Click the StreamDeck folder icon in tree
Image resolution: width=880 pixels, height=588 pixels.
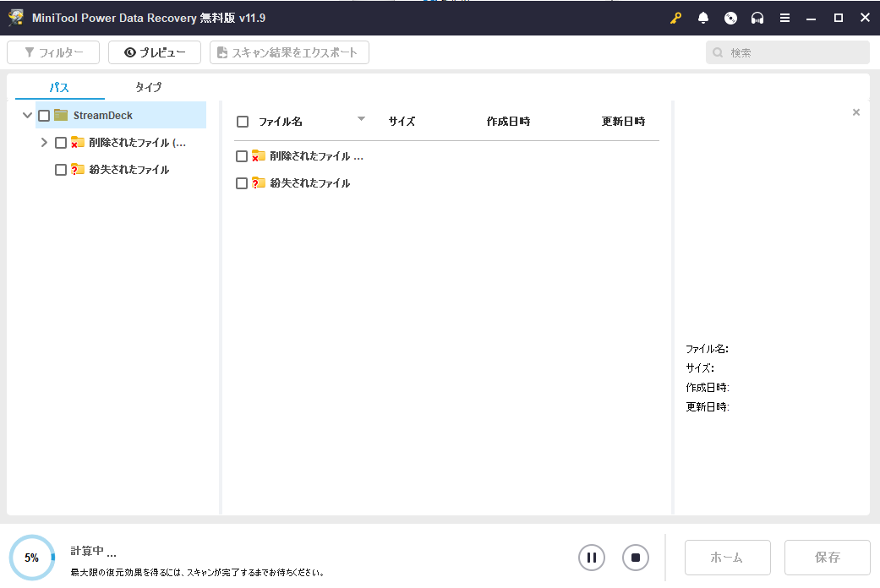point(61,115)
